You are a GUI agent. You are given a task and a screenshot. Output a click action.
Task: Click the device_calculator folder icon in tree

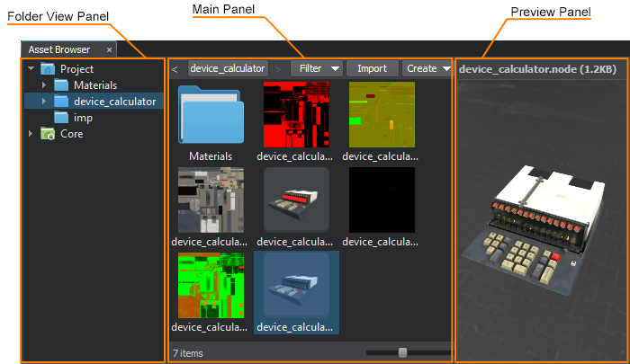click(x=61, y=102)
